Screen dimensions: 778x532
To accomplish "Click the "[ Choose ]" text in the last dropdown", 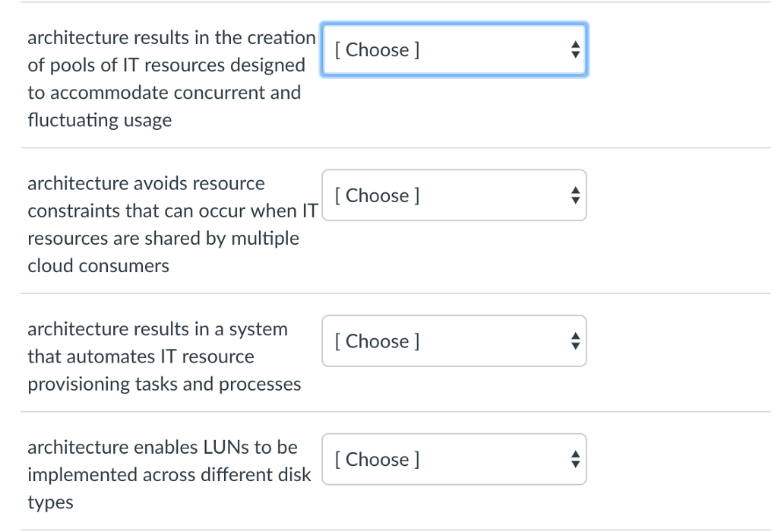I will (377, 460).
